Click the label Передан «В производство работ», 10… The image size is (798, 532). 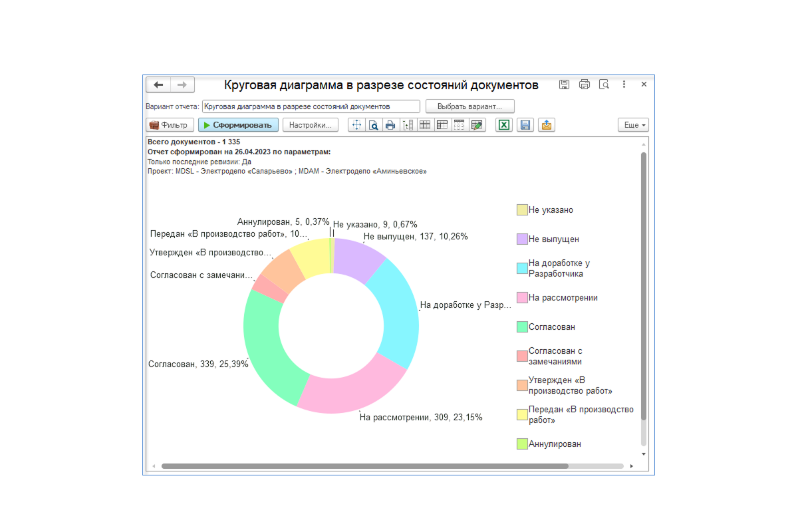coord(229,234)
